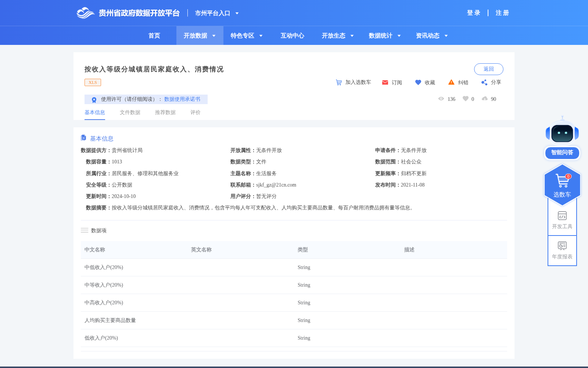Expand the 开放数据 menu arrow
Screen dimensions: 588x368
tap(214, 36)
